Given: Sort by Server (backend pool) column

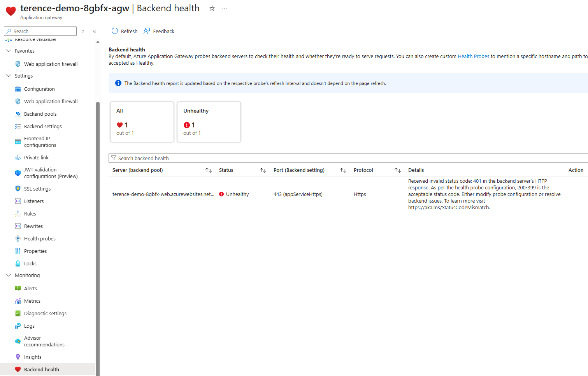Looking at the screenshot, I should tap(209, 170).
